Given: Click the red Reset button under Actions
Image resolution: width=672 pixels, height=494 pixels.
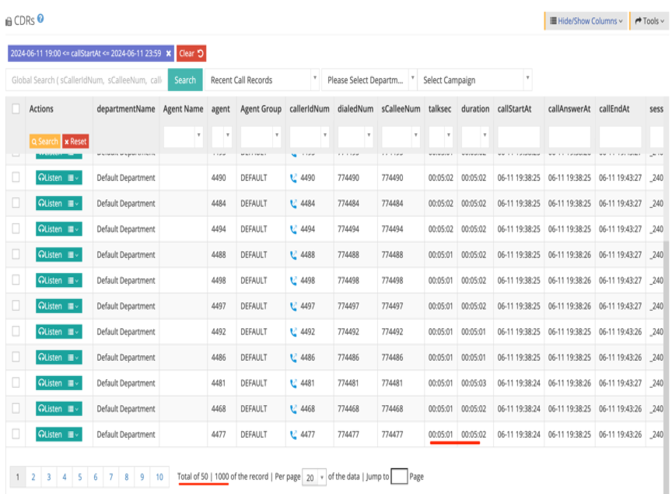Looking at the screenshot, I should (x=76, y=142).
